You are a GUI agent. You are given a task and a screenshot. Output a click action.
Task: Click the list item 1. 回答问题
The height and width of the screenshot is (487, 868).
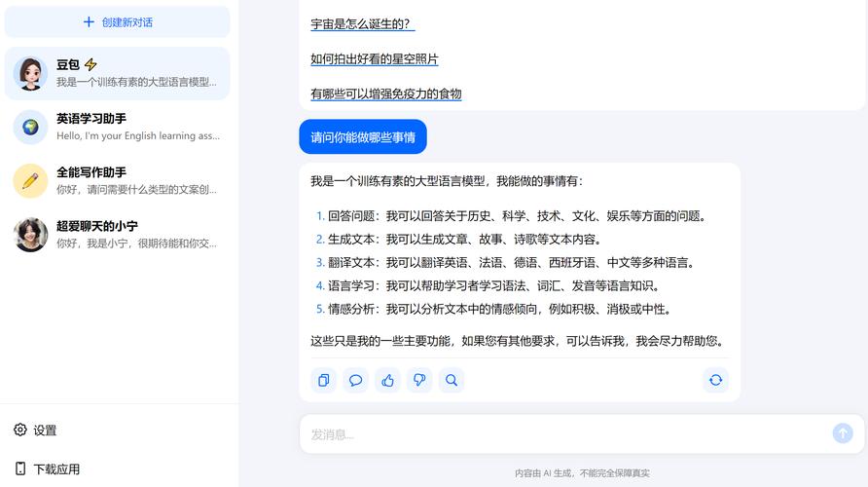tap(512, 216)
